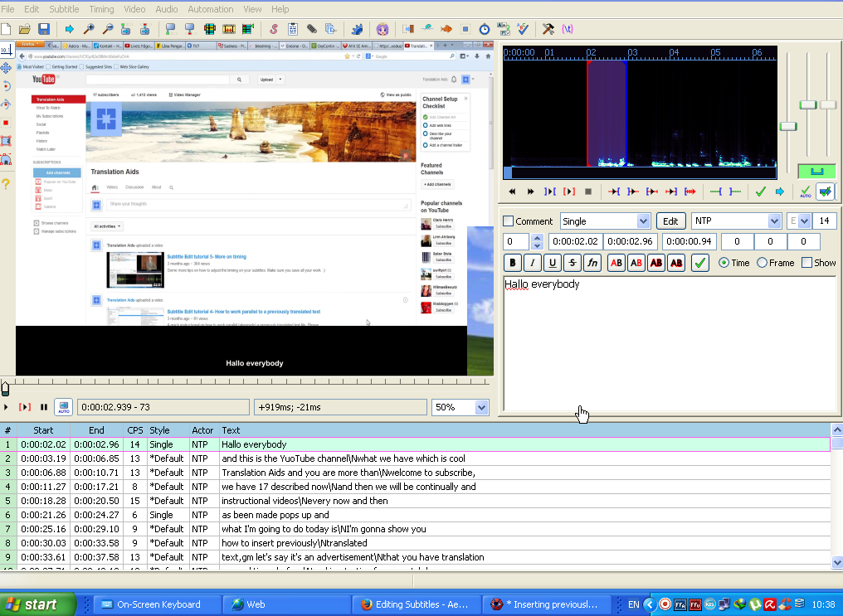Image resolution: width=843 pixels, height=616 pixels.
Task: Click the Spell Checker icon in toolbar
Action: pyautogui.click(x=523, y=29)
